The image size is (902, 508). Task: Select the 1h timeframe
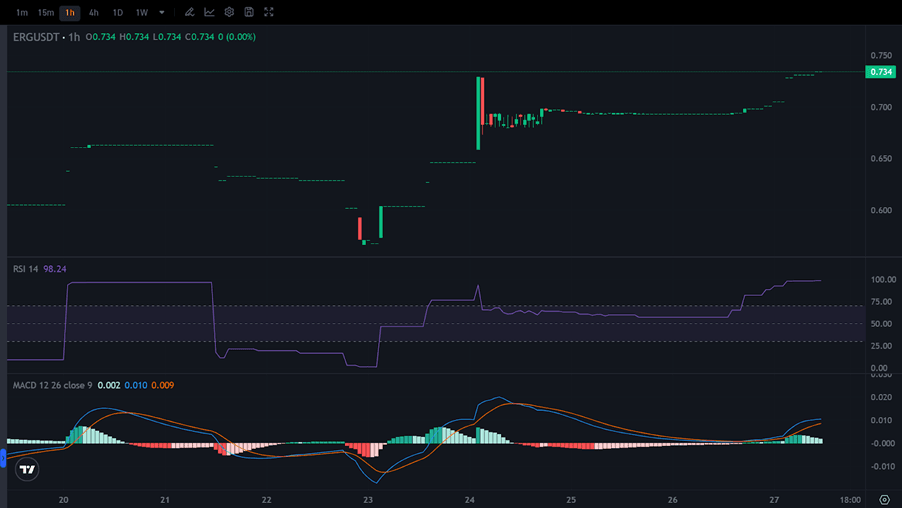[x=70, y=12]
